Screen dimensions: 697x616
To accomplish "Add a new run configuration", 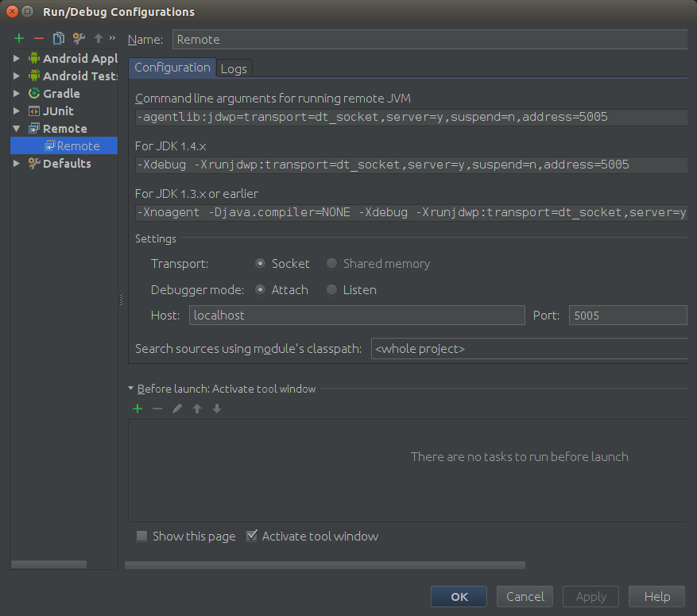I will click(19, 37).
